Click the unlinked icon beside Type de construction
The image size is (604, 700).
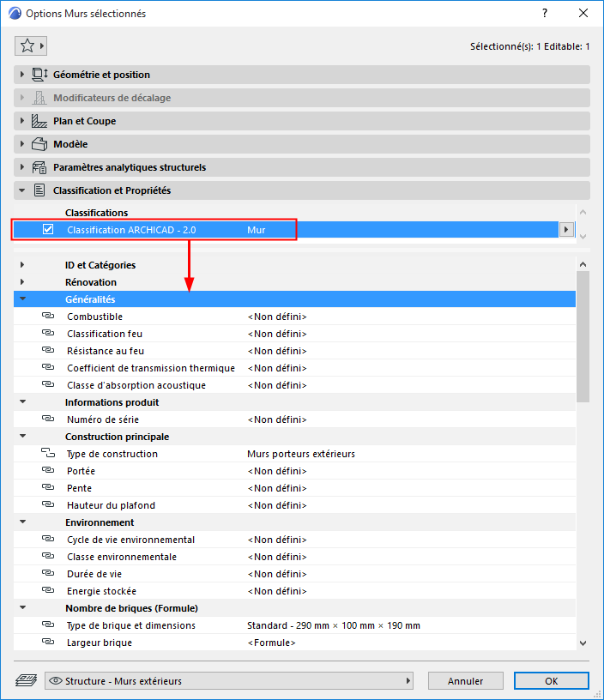pyautogui.click(x=48, y=453)
